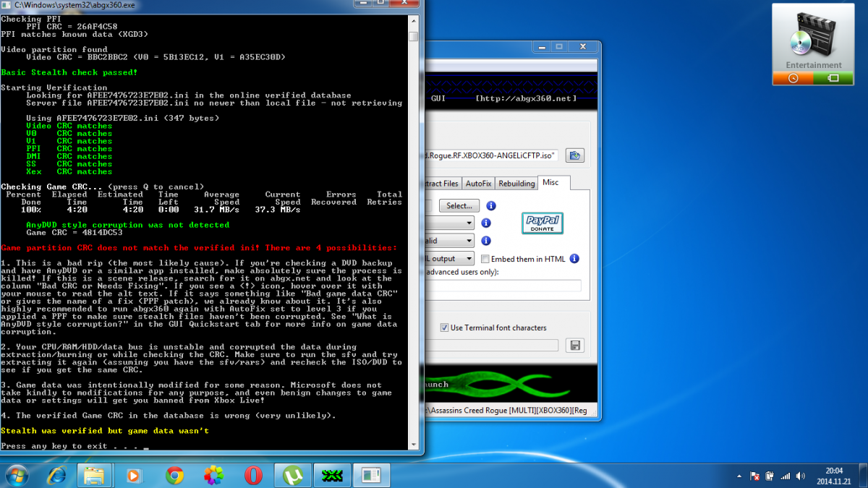
Task: Click the 'DMI CRC matches' line
Action: (x=69, y=156)
